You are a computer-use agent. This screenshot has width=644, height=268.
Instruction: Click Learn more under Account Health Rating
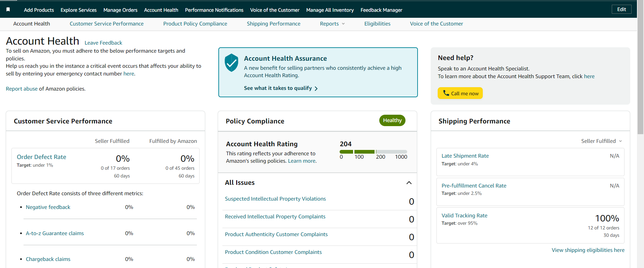302,161
